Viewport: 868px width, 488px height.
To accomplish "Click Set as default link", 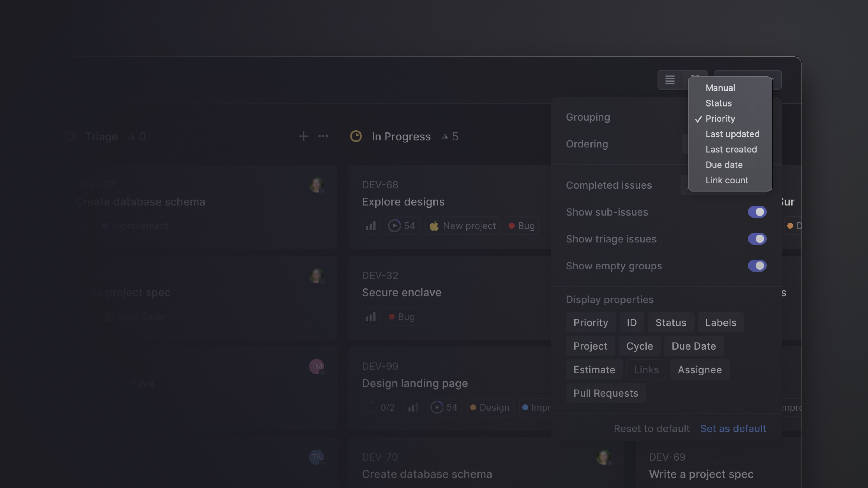I will [x=733, y=428].
